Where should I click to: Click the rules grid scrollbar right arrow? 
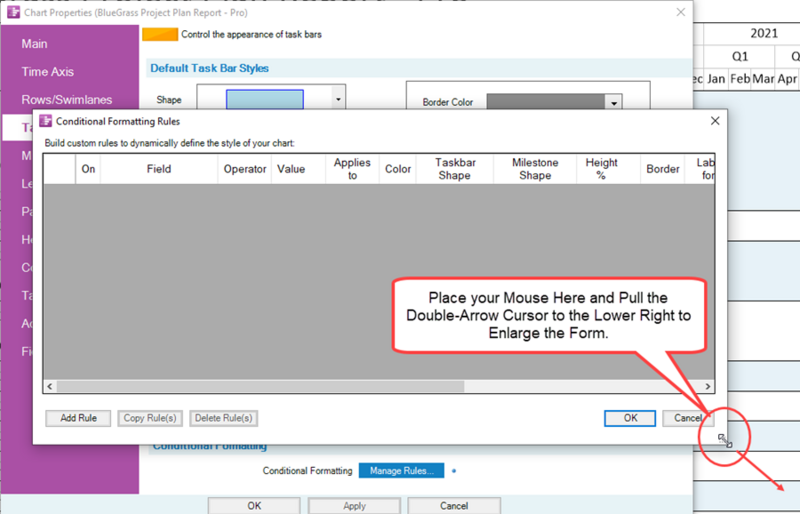coord(708,386)
